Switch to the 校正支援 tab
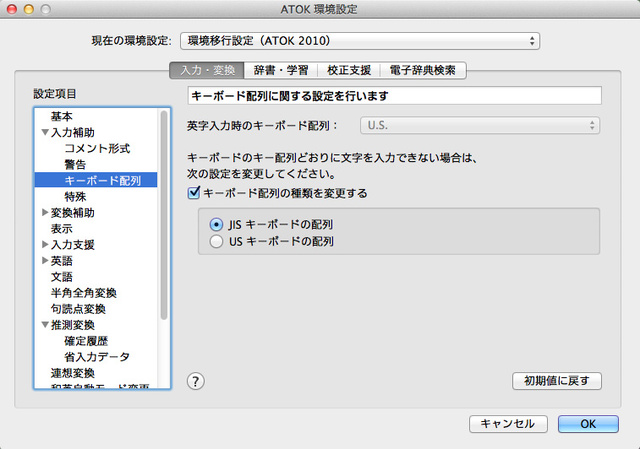The image size is (640, 449). click(x=349, y=70)
